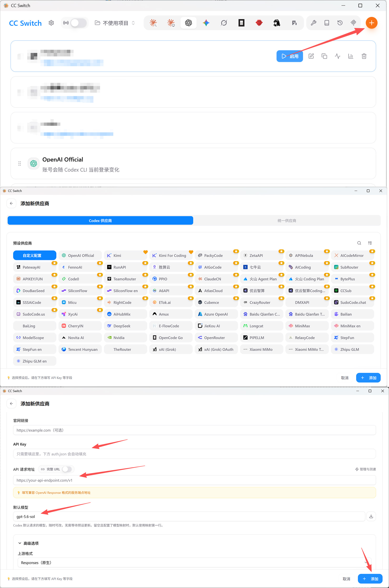This screenshot has height=588, width=389.
Task: Open the book icon in the toolbar
Action: 327,23
